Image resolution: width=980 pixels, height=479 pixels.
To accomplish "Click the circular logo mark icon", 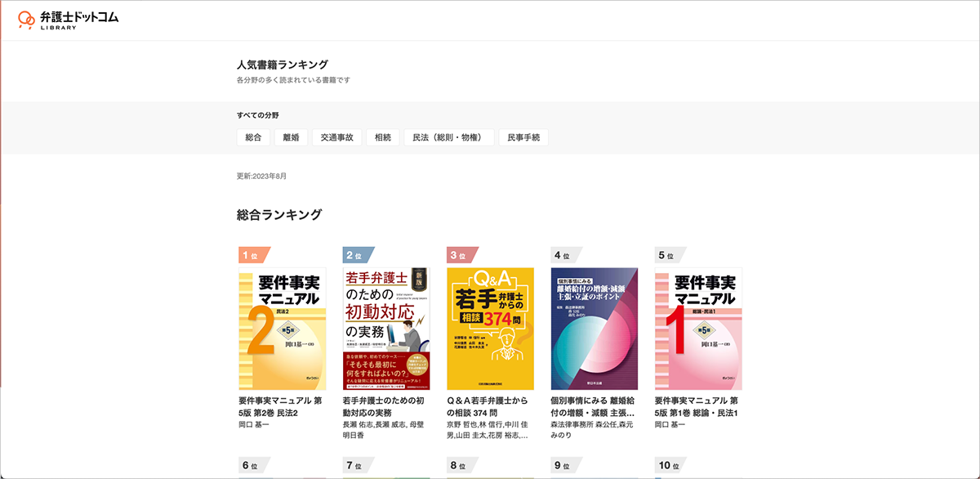I will (27, 18).
